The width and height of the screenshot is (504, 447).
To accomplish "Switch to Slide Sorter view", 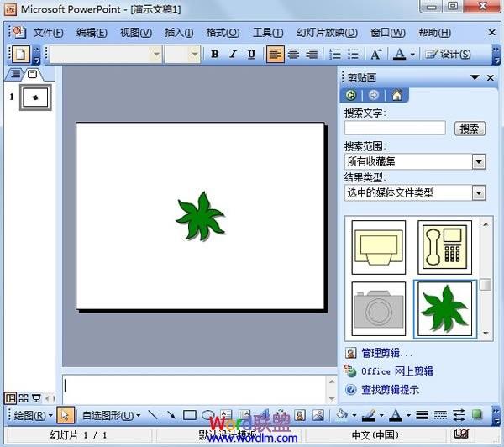I will pyautogui.click(x=24, y=398).
